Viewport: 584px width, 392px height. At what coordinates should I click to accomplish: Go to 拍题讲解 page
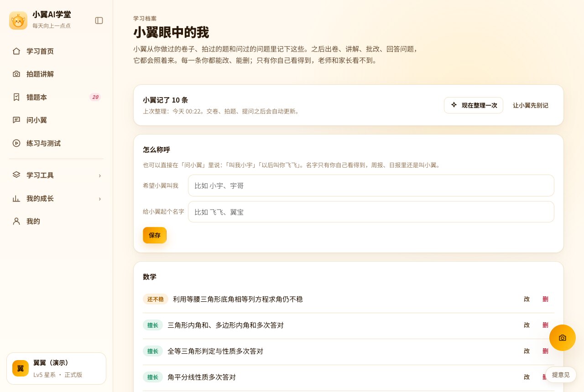57,74
